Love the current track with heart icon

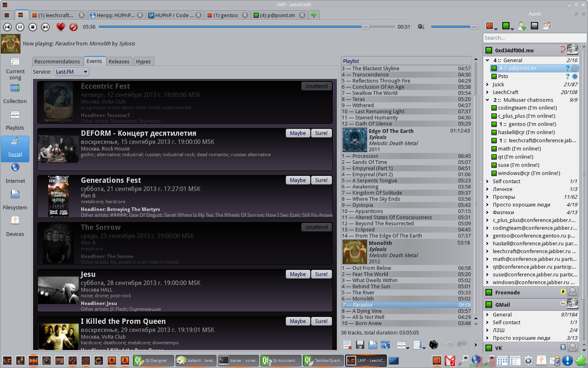[x=61, y=27]
